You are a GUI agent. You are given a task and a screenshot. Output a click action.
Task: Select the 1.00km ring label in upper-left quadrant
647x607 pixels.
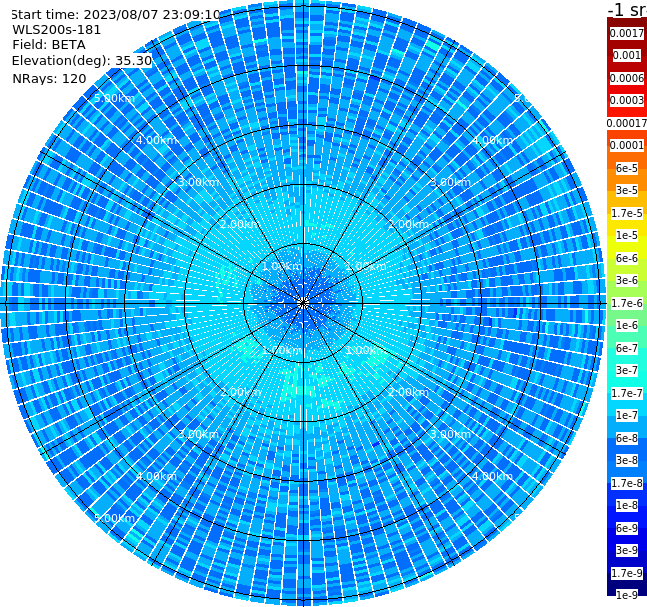click(282, 266)
